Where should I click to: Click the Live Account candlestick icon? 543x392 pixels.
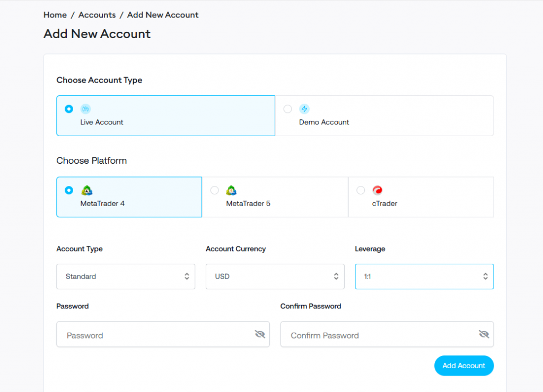(x=85, y=109)
